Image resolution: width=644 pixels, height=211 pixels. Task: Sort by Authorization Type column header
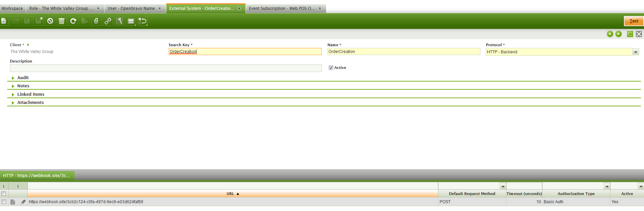(x=576, y=194)
